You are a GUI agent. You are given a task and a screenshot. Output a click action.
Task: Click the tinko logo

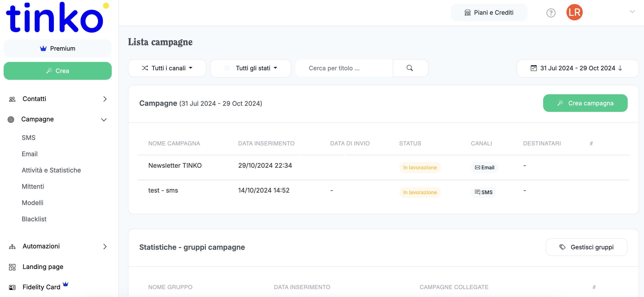tap(57, 17)
